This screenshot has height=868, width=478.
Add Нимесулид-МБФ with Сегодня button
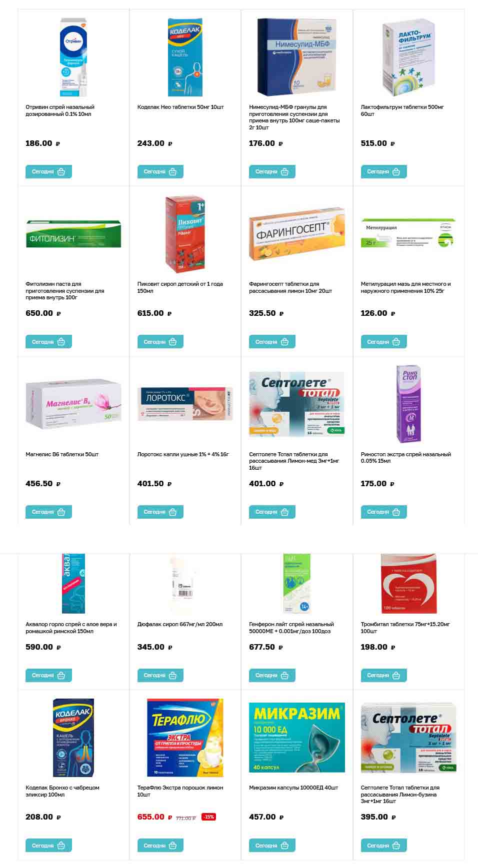272,172
